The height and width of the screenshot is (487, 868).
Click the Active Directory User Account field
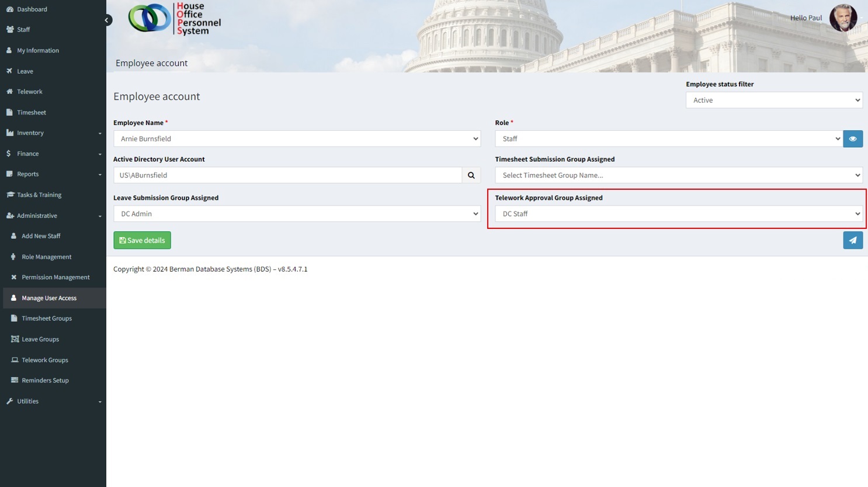[287, 175]
